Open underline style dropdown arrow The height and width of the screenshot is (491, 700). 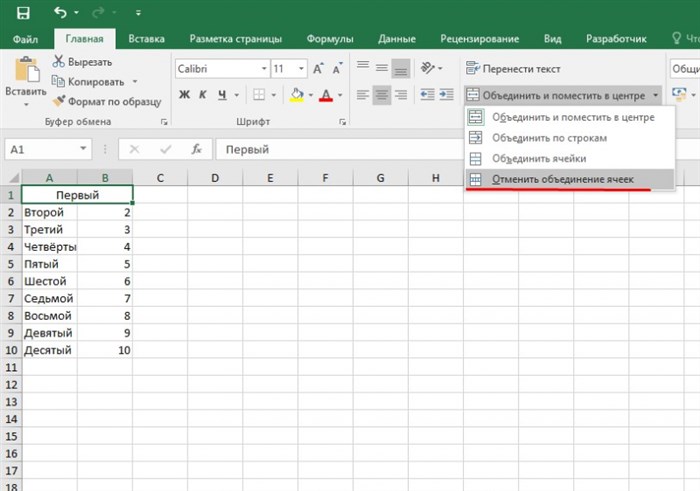(237, 95)
